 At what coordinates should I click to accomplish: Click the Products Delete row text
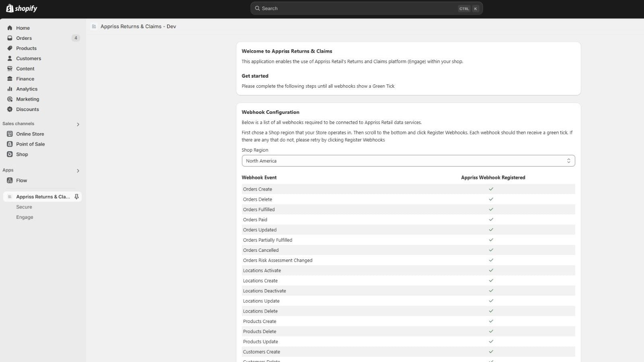tap(260, 331)
